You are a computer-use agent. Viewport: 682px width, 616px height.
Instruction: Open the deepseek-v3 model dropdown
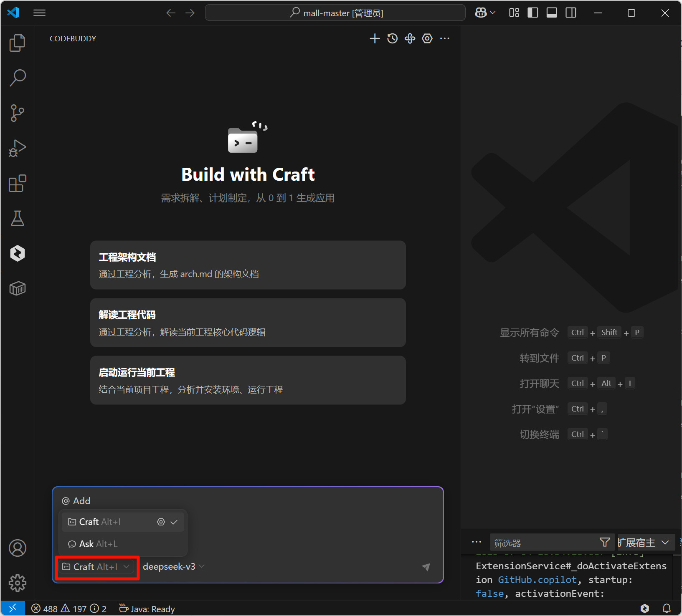tap(173, 566)
